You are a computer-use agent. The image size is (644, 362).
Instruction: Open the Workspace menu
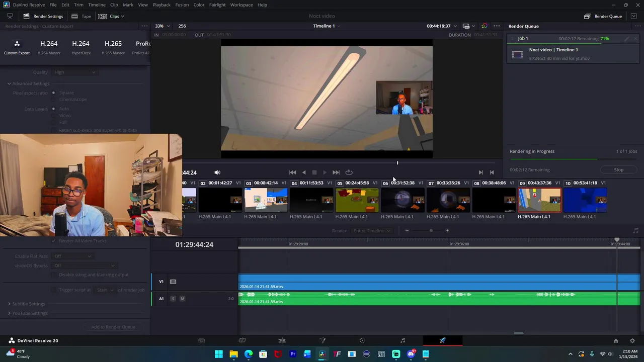click(x=242, y=5)
